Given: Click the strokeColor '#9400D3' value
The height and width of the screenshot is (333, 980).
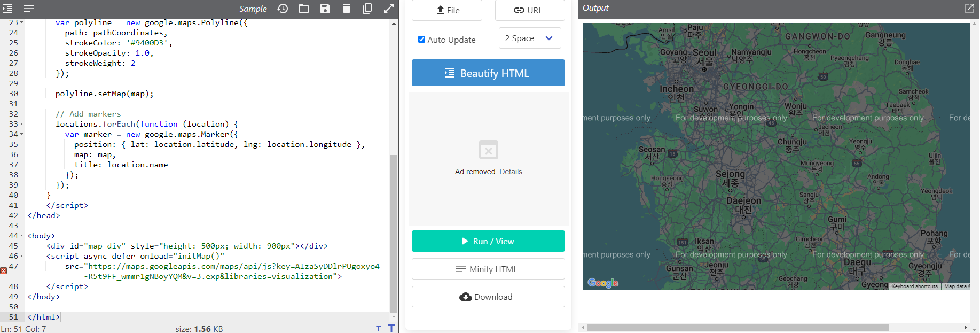Looking at the screenshot, I should (x=147, y=43).
